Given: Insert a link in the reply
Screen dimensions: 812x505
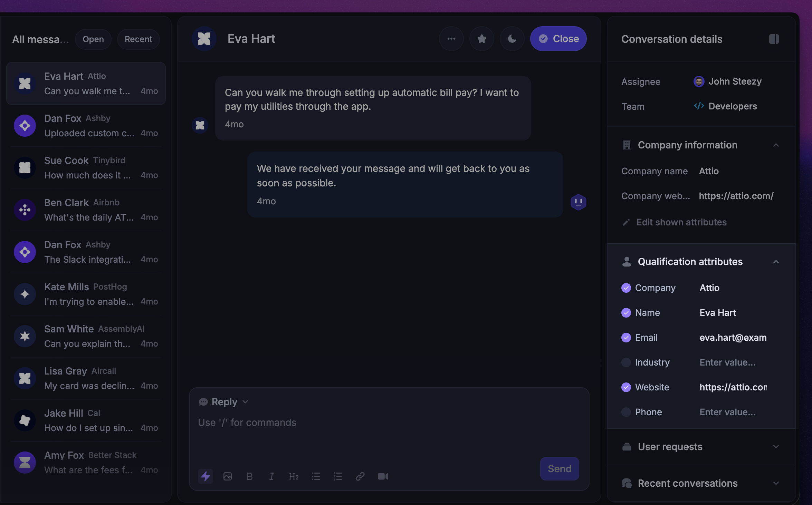Looking at the screenshot, I should coord(360,476).
